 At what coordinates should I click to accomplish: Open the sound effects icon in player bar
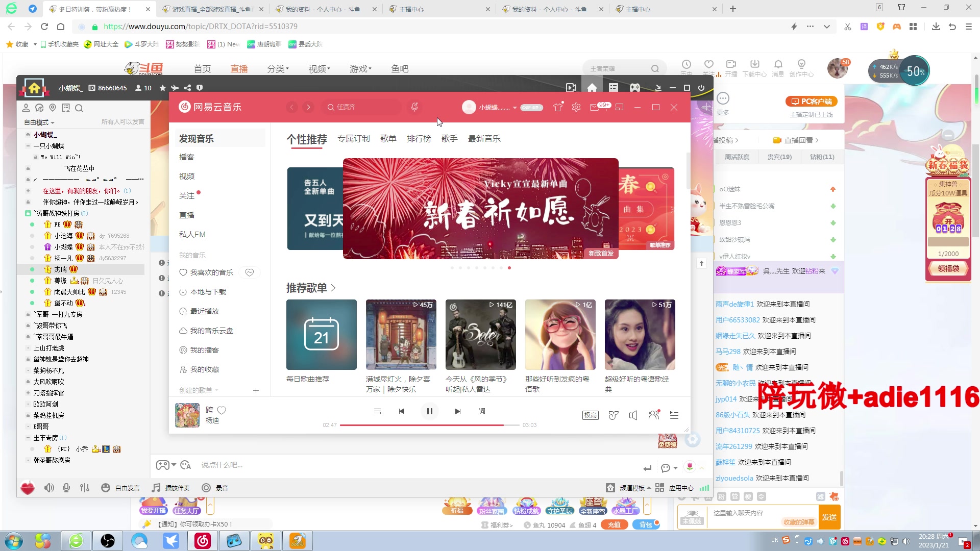[614, 415]
